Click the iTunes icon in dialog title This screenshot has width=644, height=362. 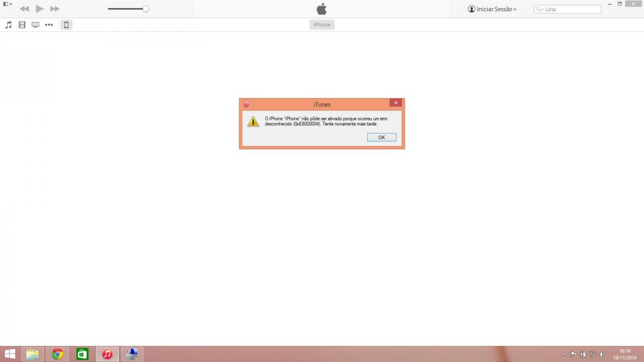click(246, 105)
